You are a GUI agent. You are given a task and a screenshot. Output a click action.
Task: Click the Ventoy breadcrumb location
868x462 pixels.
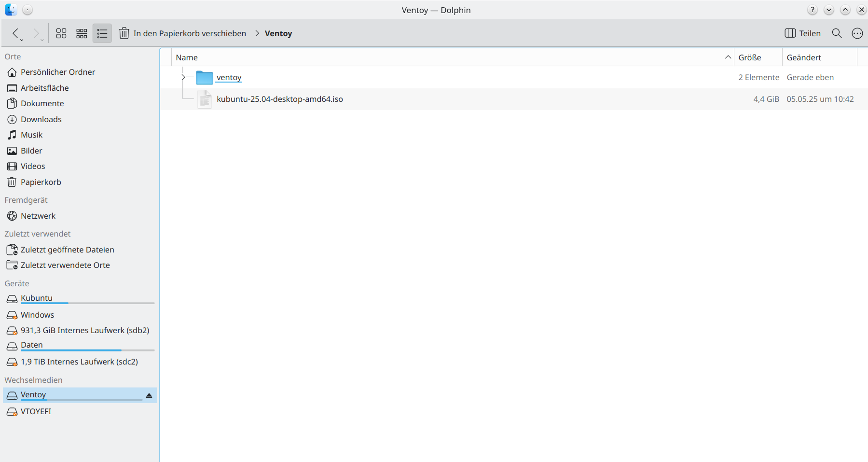(x=278, y=33)
